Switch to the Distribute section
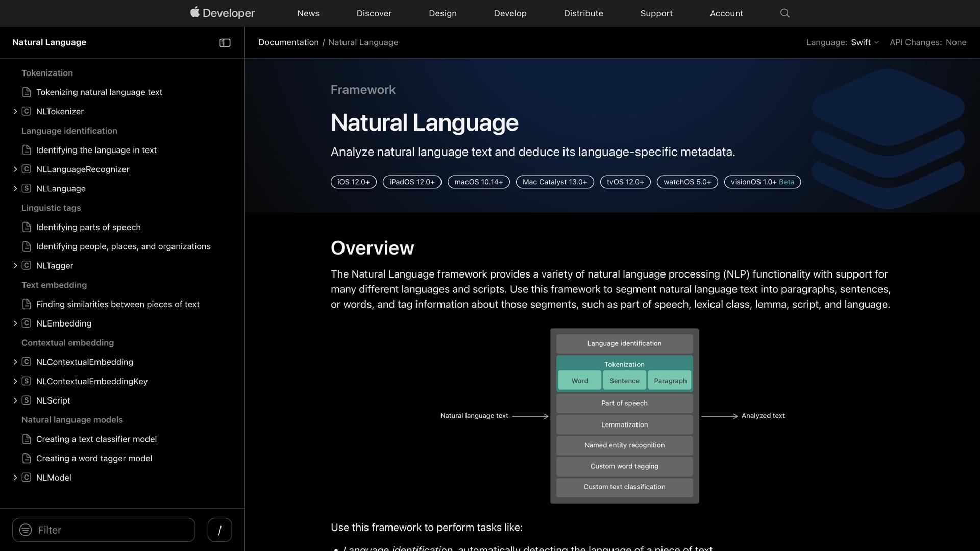This screenshot has width=980, height=551. 583,13
